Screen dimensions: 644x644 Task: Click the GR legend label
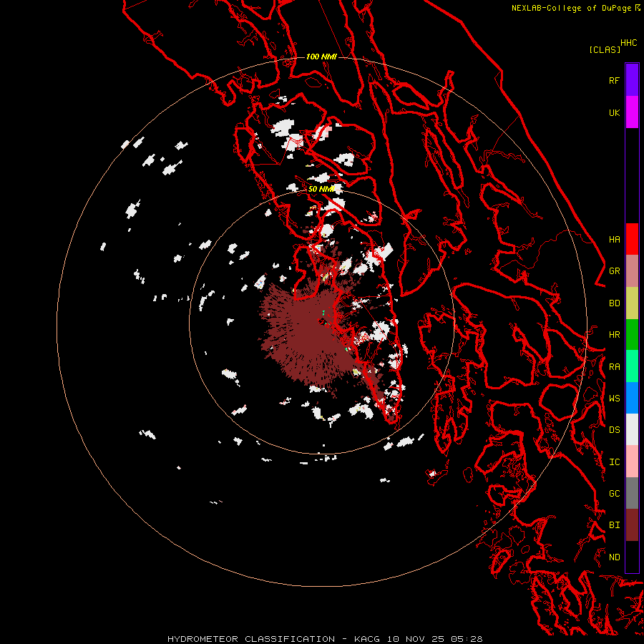pyautogui.click(x=614, y=271)
